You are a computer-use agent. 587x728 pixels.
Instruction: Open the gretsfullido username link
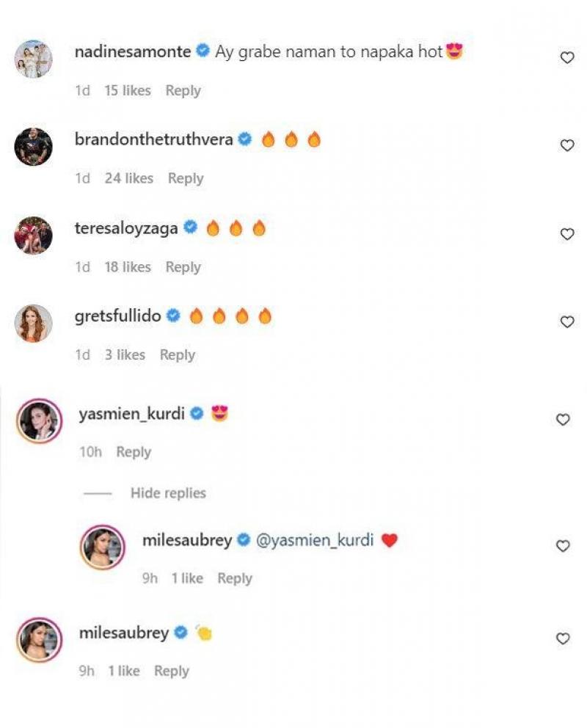117,316
